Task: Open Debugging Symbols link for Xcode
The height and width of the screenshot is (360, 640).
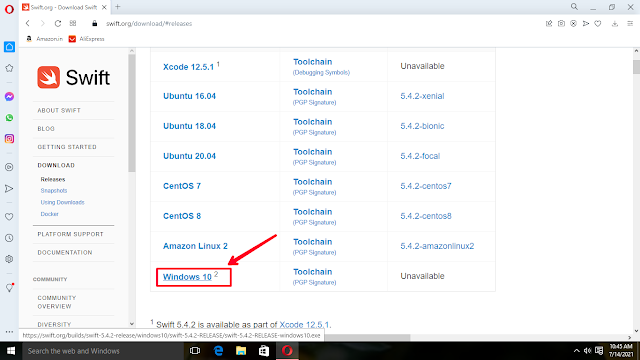Action: pyautogui.click(x=321, y=73)
